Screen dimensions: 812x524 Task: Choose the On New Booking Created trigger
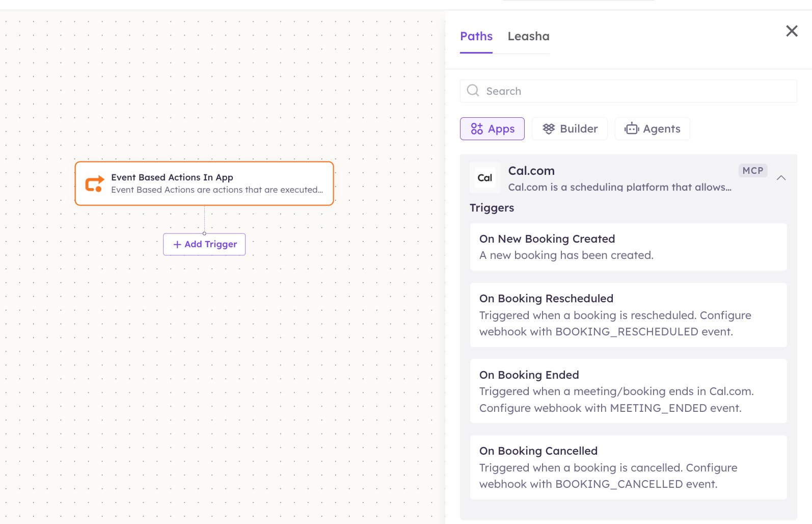coord(628,247)
